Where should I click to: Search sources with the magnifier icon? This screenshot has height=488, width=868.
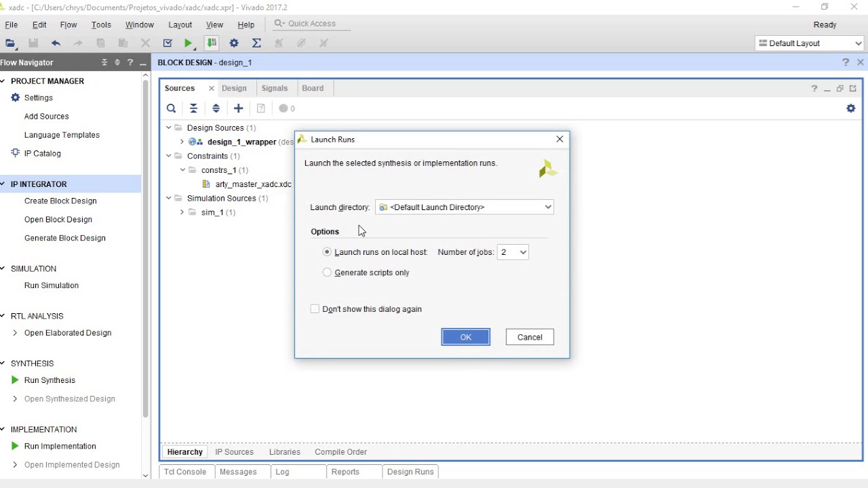(x=172, y=108)
